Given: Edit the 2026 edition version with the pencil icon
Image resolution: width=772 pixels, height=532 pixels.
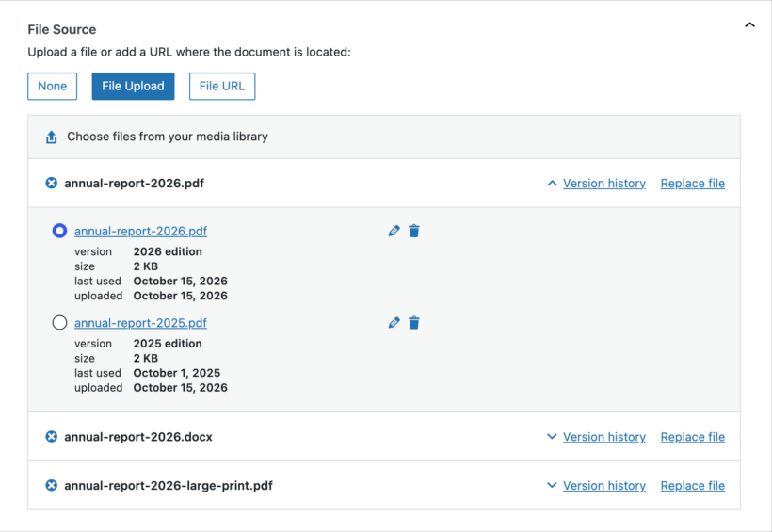Looking at the screenshot, I should (394, 231).
